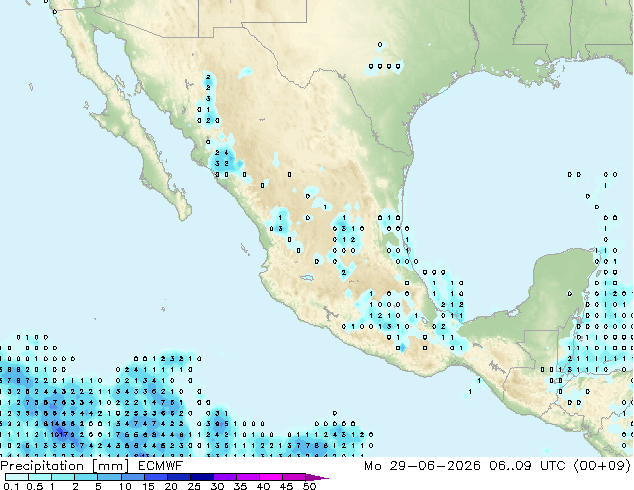Click the legend value "35"
The height and width of the screenshot is (490, 634).
240,486
